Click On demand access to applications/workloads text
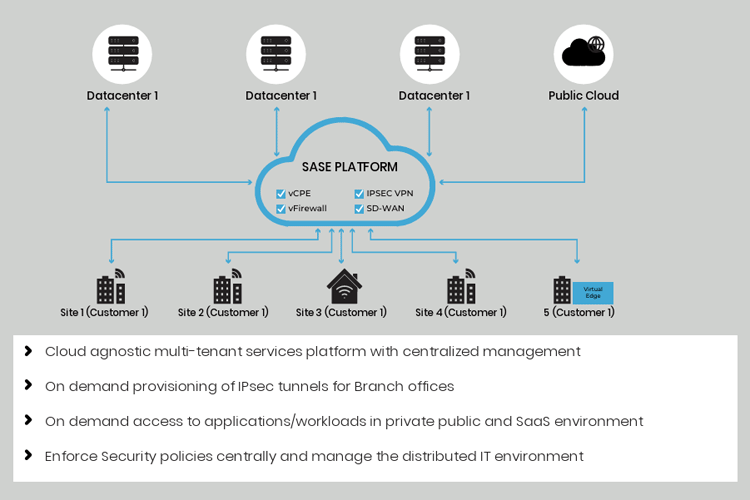The height and width of the screenshot is (500, 750). point(344,422)
